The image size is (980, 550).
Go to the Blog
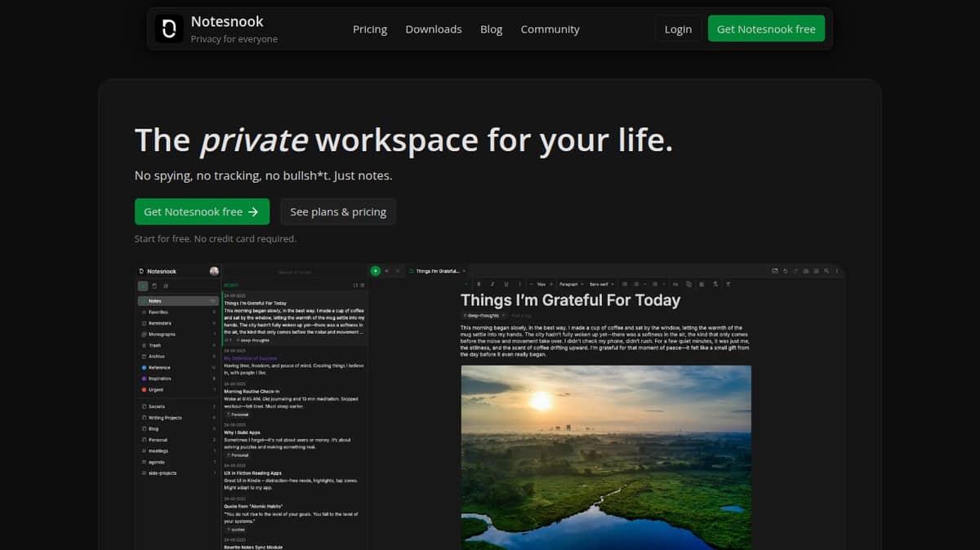492,29
